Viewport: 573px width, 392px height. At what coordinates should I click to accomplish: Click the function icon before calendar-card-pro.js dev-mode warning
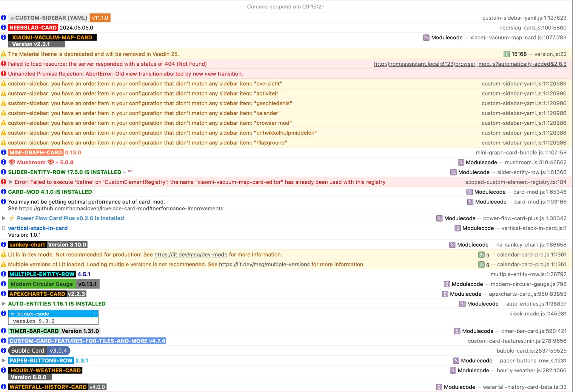point(481,254)
